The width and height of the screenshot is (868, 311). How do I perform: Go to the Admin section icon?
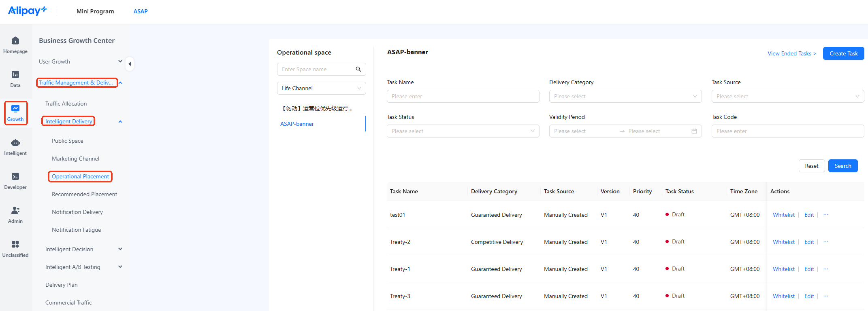point(15,210)
